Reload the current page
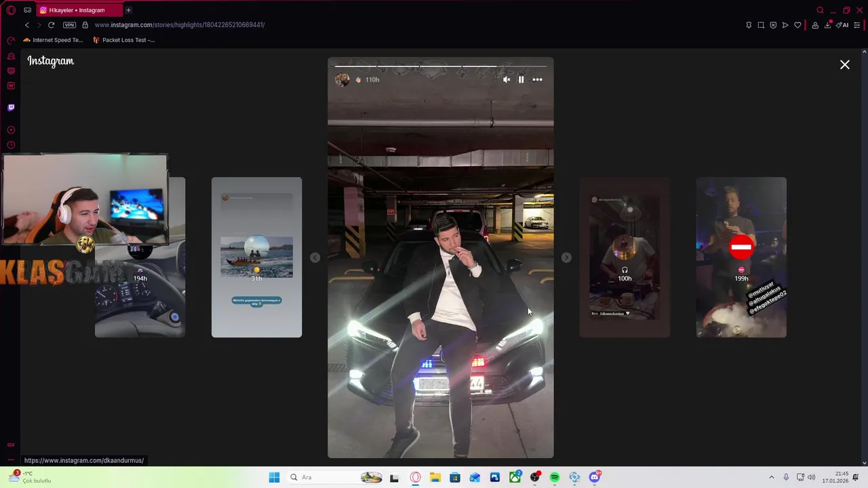The image size is (868, 488). pos(51,25)
